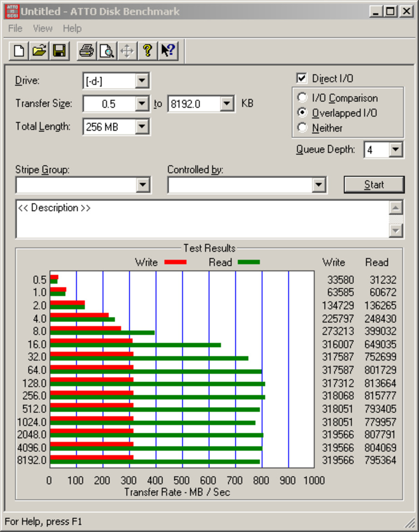Image resolution: width=419 pixels, height=532 pixels.
Task: Open the About dialog via question mark icon
Action: [146, 51]
